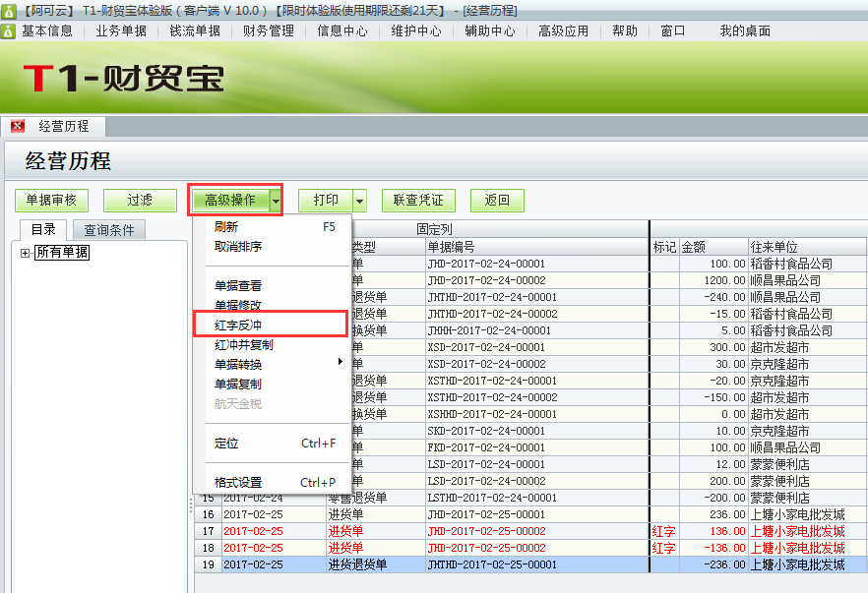The height and width of the screenshot is (593, 868).
Task: Click 我的桌面 on the menu bar
Action: point(744,30)
